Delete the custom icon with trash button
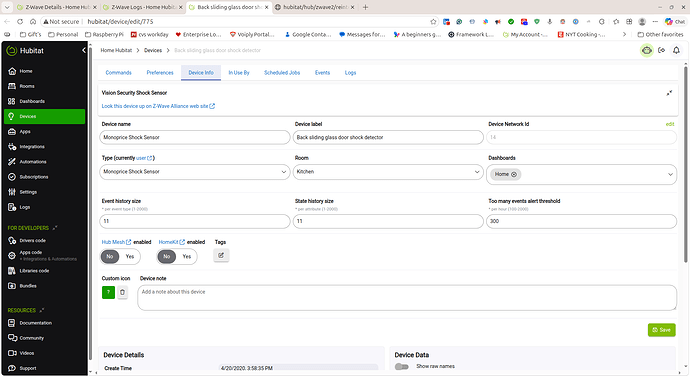Image resolution: width=690 pixels, height=376 pixels. coord(122,292)
